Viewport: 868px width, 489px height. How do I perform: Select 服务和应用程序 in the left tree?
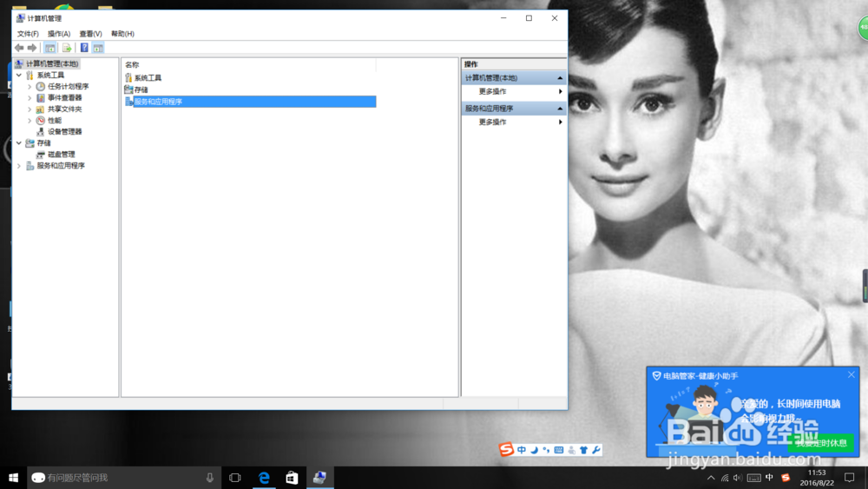coord(61,166)
